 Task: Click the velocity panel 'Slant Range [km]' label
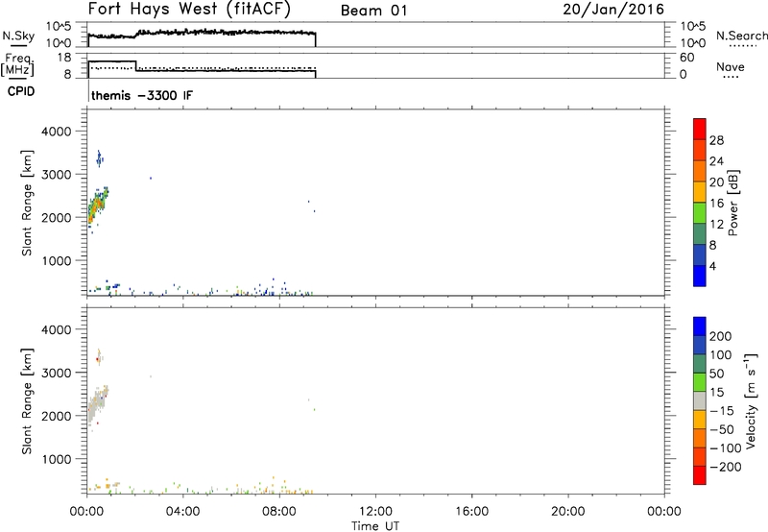click(27, 401)
